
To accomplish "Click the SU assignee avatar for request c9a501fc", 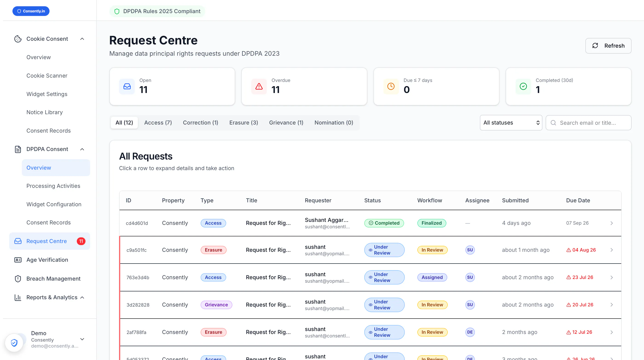I will coord(470,250).
